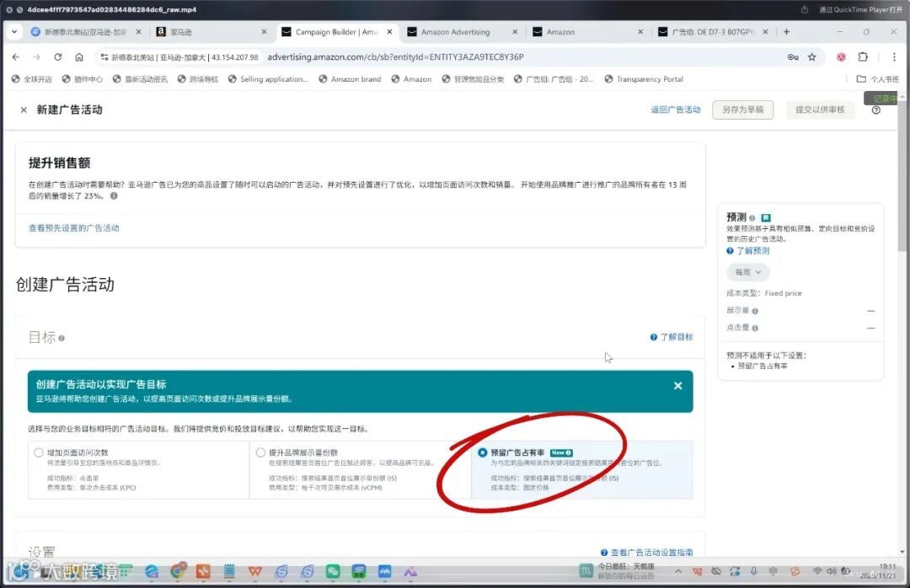Add a new browser tab
910x588 pixels.
tap(786, 32)
